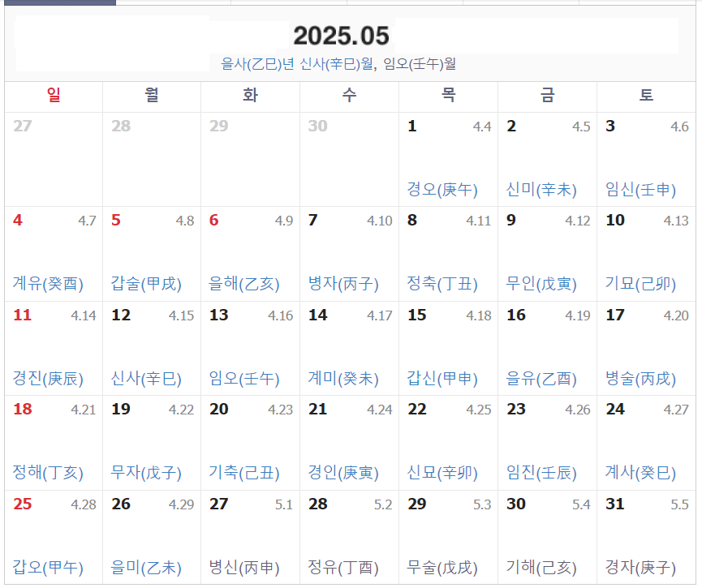The image size is (702, 588).
Task: Click lunar date 4.10 label
Action: pyautogui.click(x=380, y=221)
